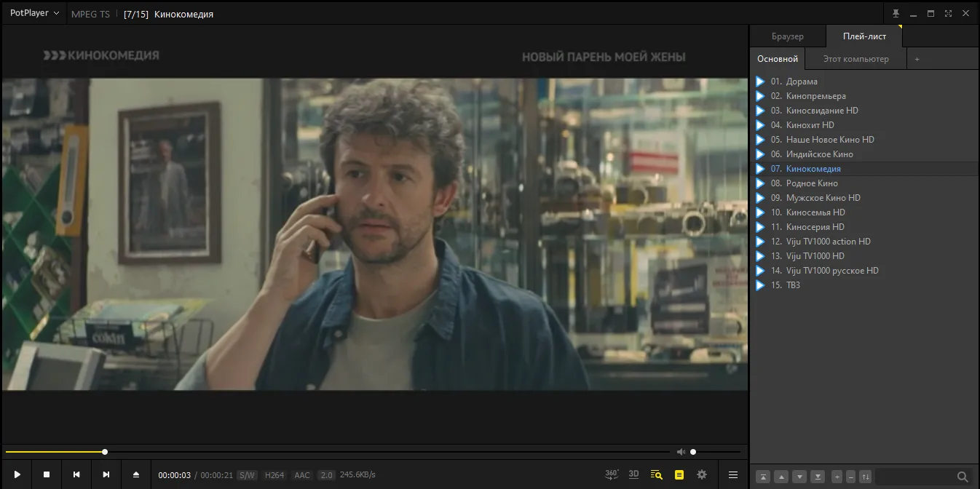Viewport: 980px width, 489px height.
Task: Click the playback seek bar
Action: (339, 452)
